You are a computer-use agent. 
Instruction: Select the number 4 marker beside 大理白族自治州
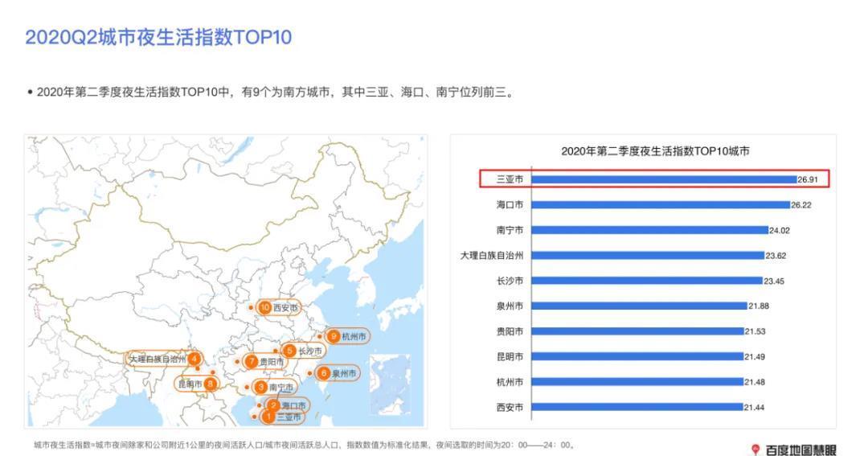tap(194, 359)
